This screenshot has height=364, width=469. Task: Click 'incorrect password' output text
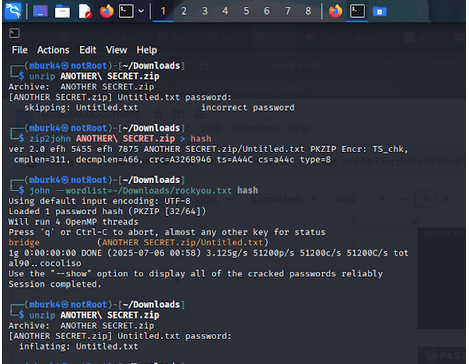click(248, 108)
